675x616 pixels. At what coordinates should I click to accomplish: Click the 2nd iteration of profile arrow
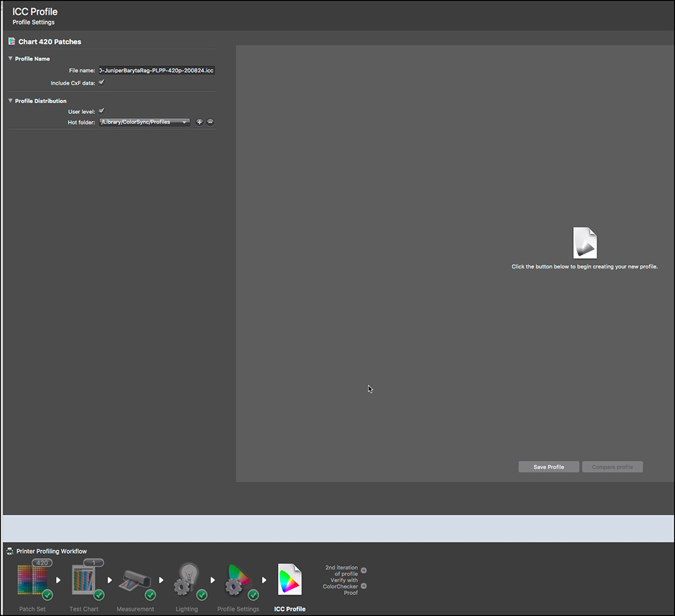pos(364,570)
